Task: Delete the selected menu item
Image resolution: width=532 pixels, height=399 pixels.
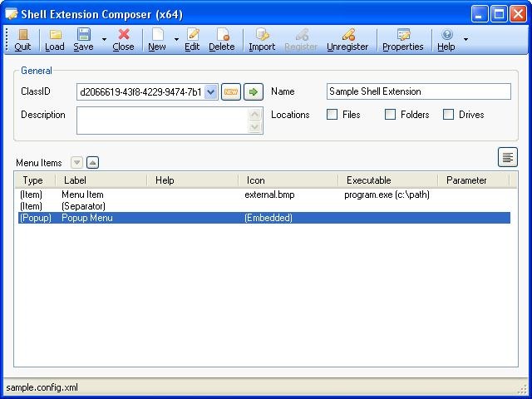Action: [222, 40]
